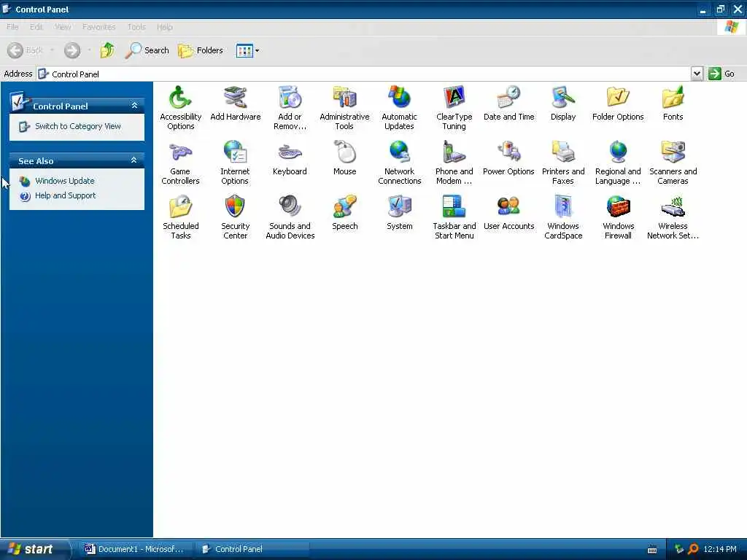Screen dimensions: 747x560
Task: Open the Help menu
Action: point(164,27)
